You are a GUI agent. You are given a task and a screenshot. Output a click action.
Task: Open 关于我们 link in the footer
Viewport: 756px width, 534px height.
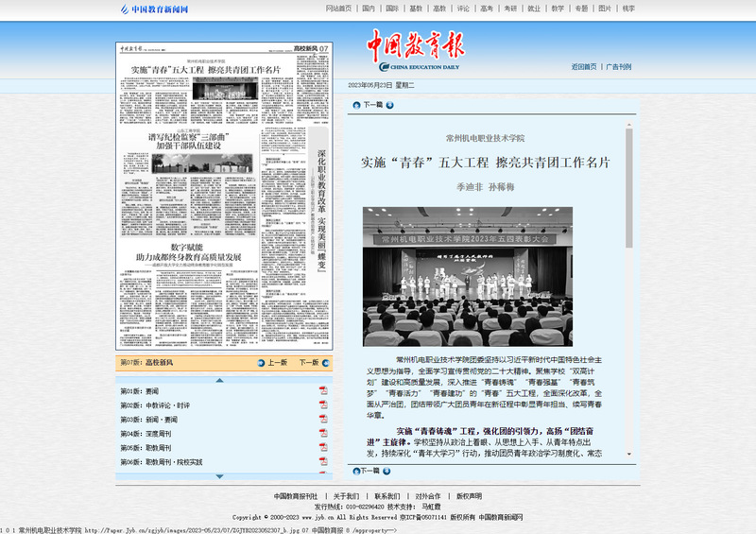point(346,496)
